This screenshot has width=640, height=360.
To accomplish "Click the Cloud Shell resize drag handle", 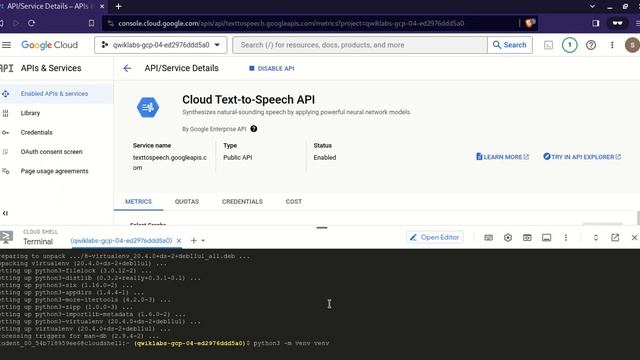I will click(322, 228).
